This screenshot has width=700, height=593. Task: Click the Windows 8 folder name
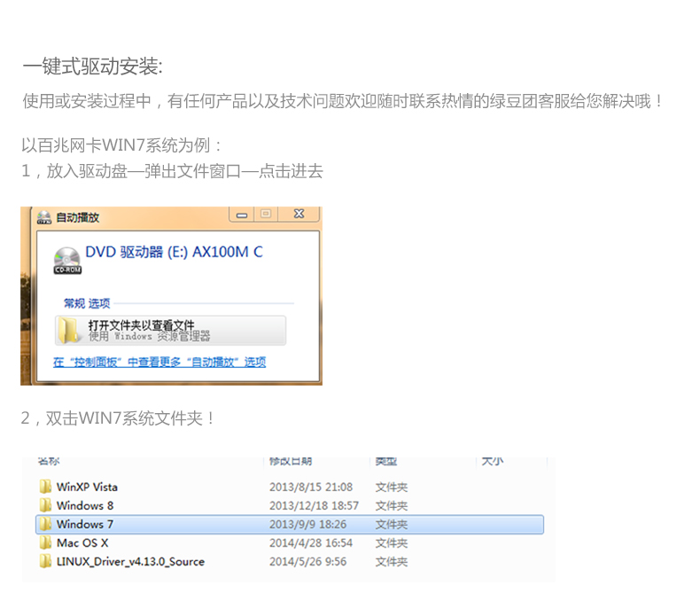85,506
